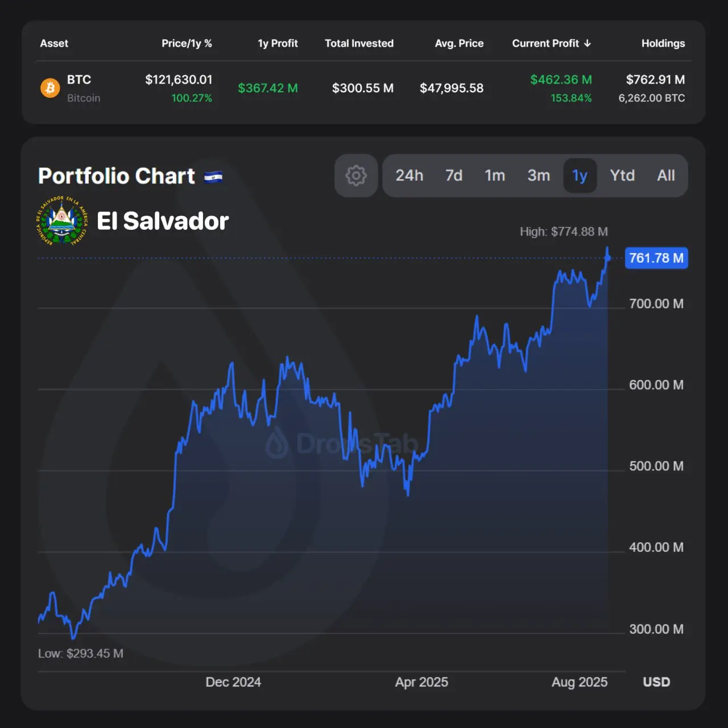Select the 24h time range
Viewport: 728px width, 728px height.
(x=409, y=176)
